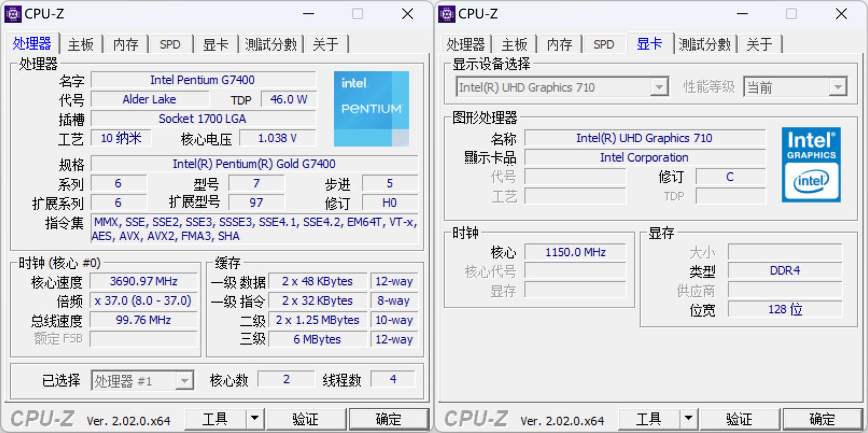This screenshot has width=868, height=433.
Task: Open 工具 dropdown arrow in right window
Action: (x=688, y=418)
